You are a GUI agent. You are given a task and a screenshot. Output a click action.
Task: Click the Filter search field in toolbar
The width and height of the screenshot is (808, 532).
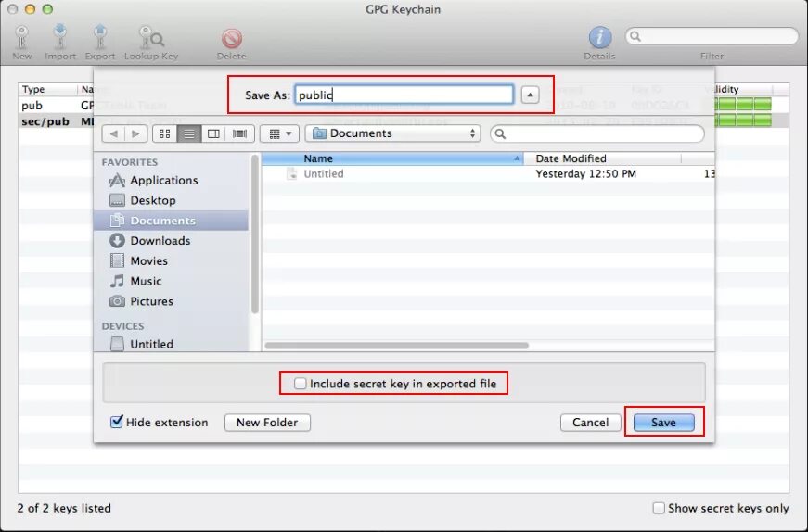(x=712, y=36)
